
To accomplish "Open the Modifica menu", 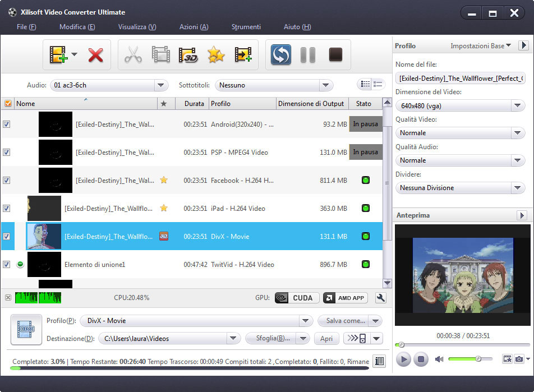I will [x=77, y=27].
